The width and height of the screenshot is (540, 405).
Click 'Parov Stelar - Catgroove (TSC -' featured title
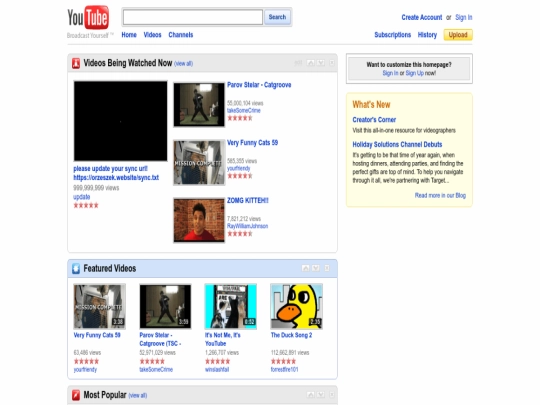(x=160, y=339)
